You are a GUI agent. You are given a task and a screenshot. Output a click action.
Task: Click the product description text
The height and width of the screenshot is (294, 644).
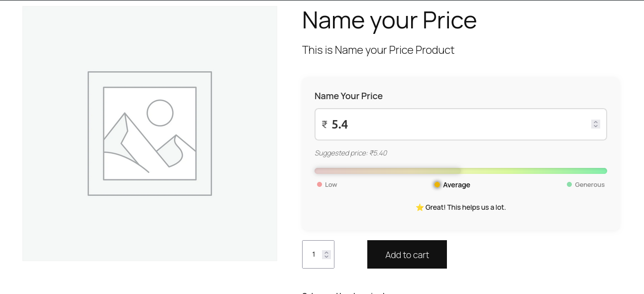tap(378, 50)
